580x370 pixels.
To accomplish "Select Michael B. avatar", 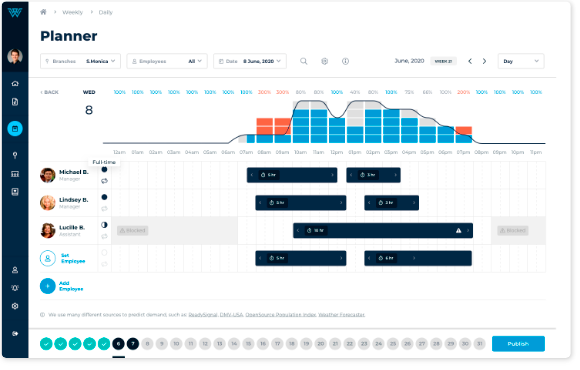I will coord(48,175).
